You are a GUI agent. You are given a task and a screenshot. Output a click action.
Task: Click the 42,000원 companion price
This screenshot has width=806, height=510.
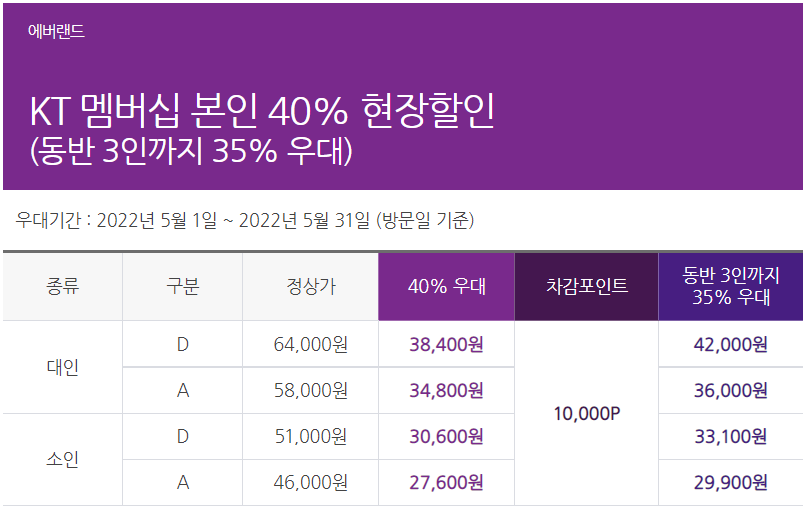click(730, 344)
